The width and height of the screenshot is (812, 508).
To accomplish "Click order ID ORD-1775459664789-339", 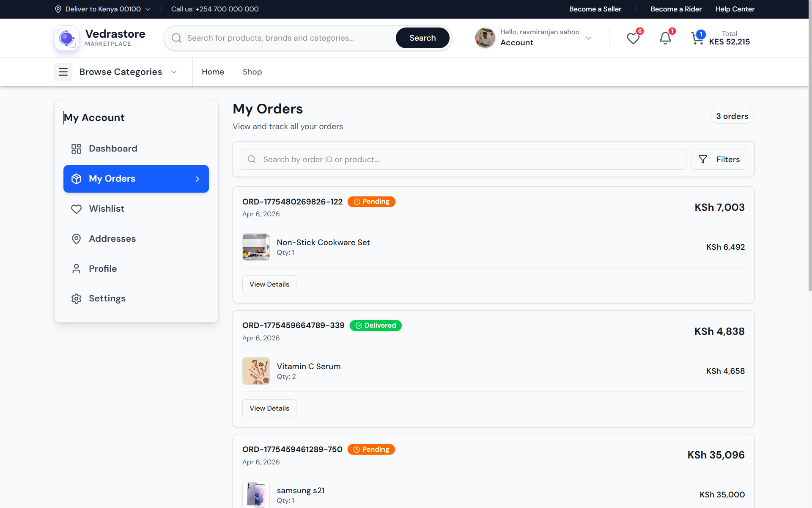I will click(293, 326).
